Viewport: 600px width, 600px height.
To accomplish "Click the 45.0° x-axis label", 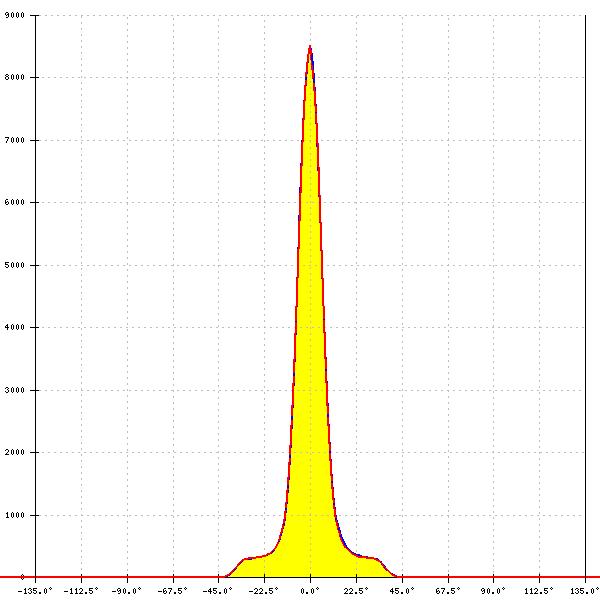I will tap(402, 591).
